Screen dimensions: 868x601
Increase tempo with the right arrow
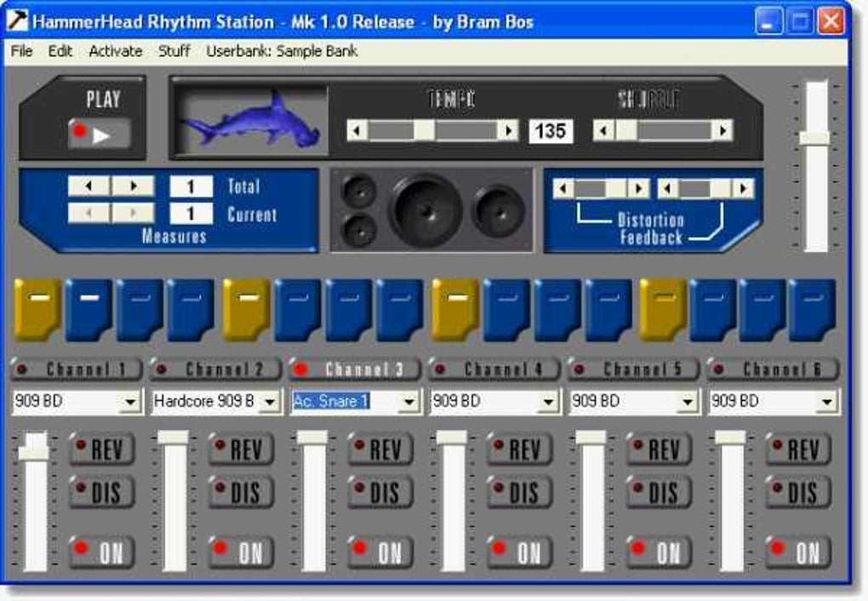pos(508,131)
